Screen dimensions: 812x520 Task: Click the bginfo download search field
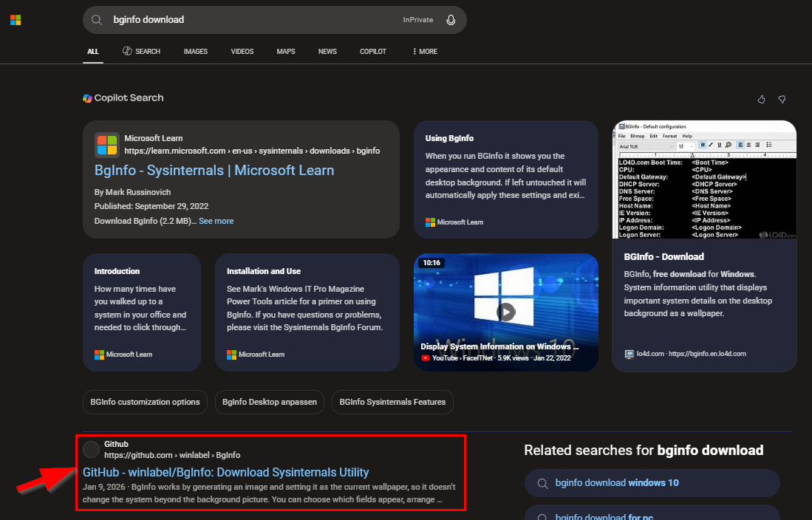(x=251, y=20)
